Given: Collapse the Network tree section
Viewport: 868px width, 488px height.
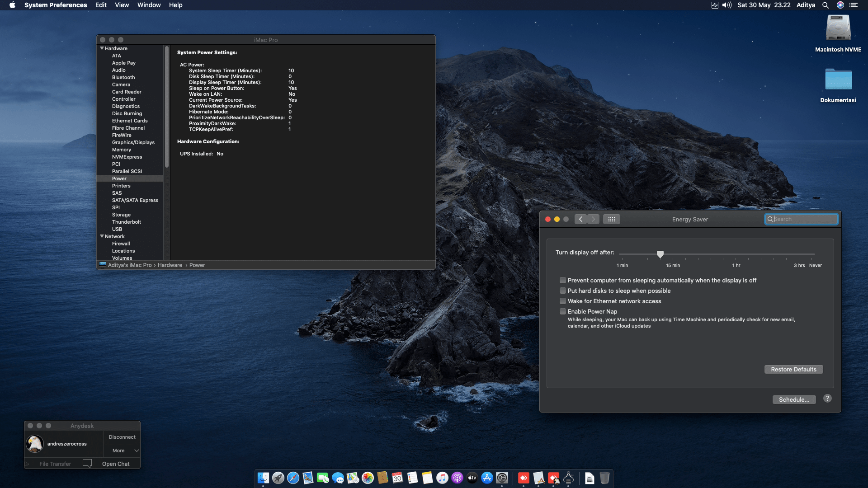Looking at the screenshot, I should (x=102, y=236).
